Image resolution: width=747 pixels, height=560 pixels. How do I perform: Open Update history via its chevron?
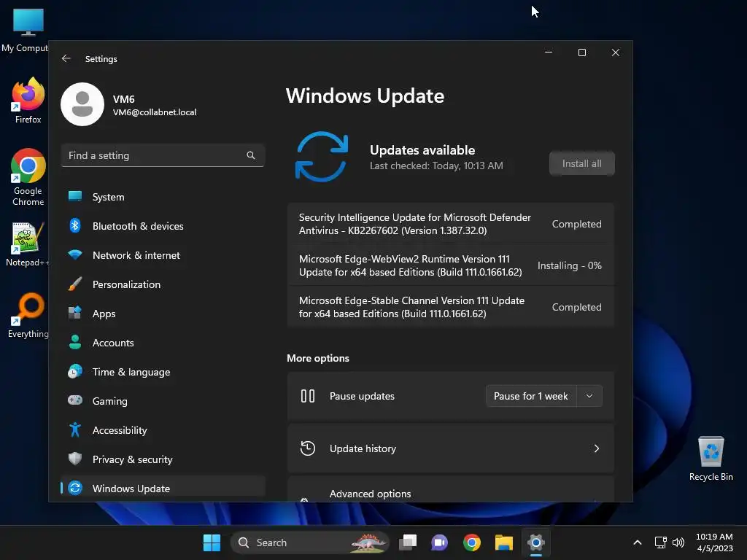coord(597,448)
